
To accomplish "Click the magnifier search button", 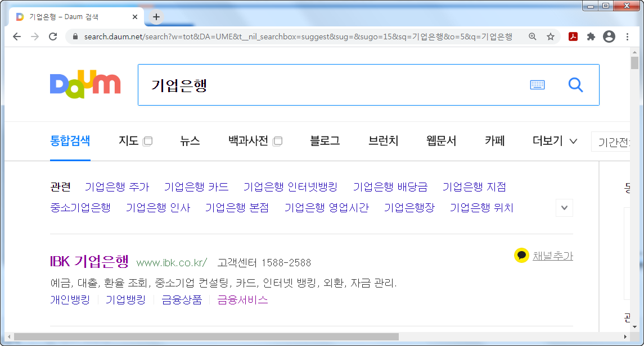I will point(575,85).
